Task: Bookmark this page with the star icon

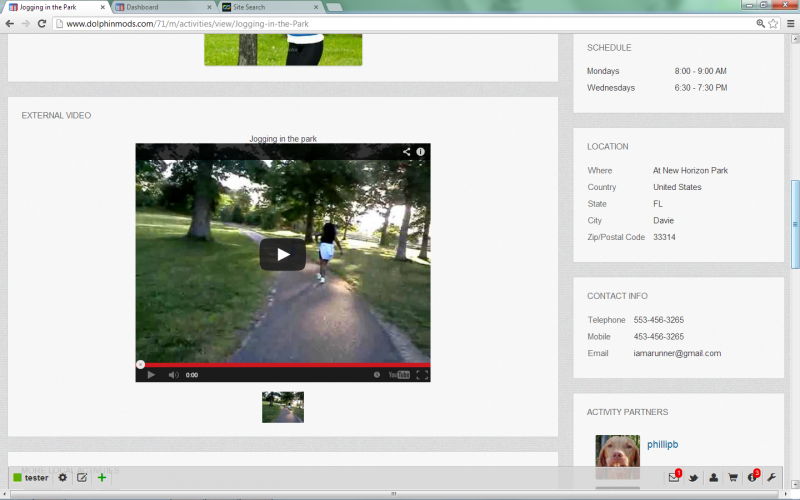Action: tap(773, 23)
